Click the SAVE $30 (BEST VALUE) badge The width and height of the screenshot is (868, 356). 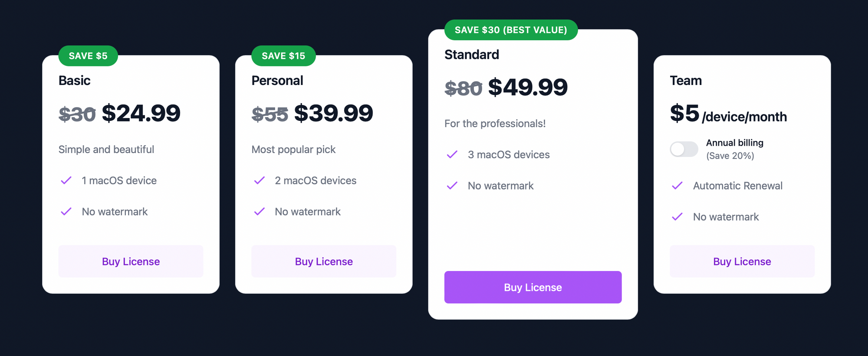(x=511, y=30)
